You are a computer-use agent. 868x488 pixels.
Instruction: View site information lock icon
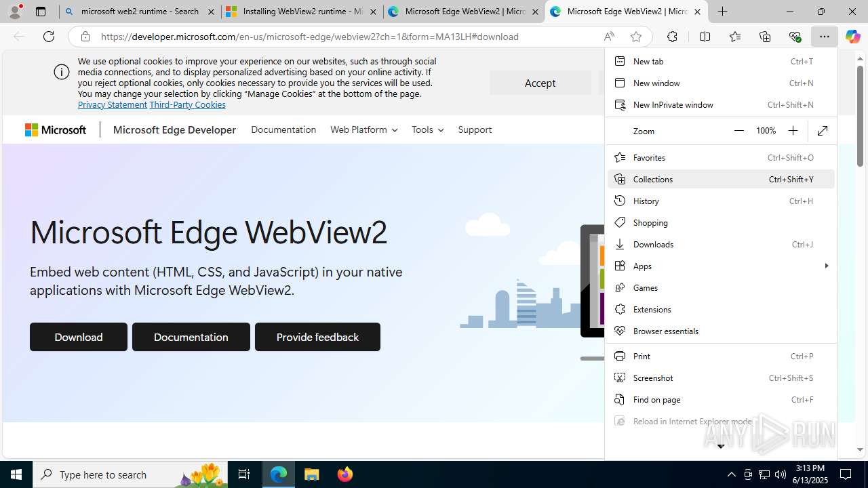(x=85, y=37)
